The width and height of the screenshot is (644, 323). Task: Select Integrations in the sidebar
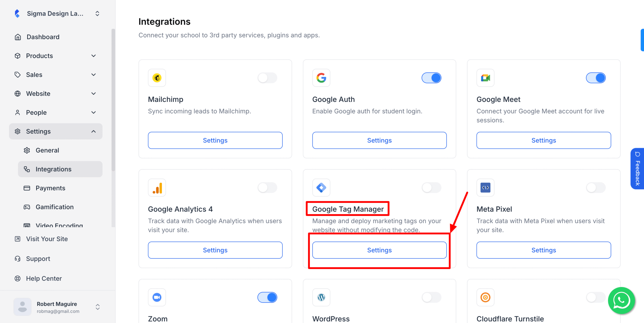tap(53, 169)
